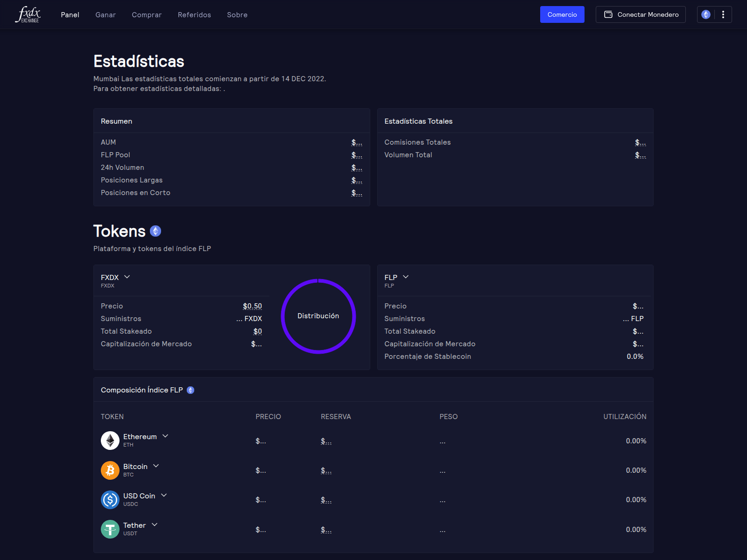Open the Sobre menu item

[237, 15]
